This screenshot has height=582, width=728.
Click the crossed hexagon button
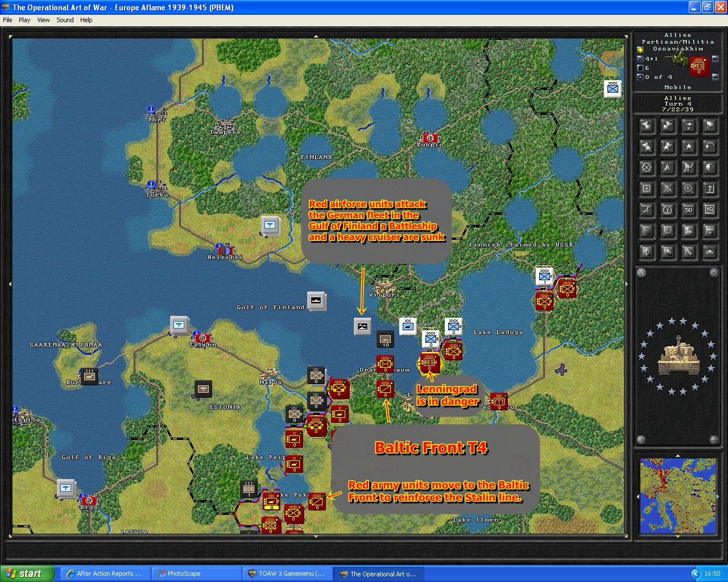coord(647,168)
